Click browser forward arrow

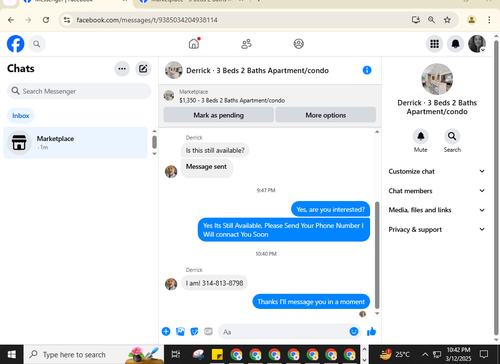click(x=28, y=20)
